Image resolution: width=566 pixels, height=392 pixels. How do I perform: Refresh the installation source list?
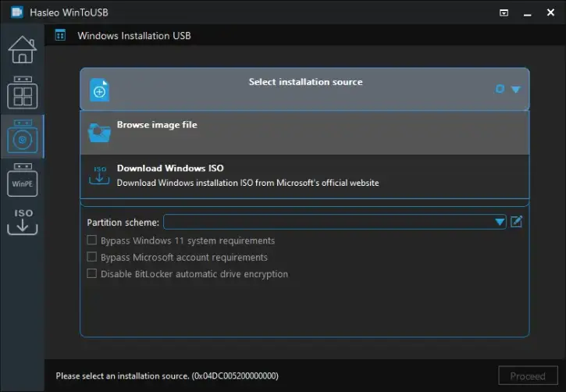coord(500,89)
